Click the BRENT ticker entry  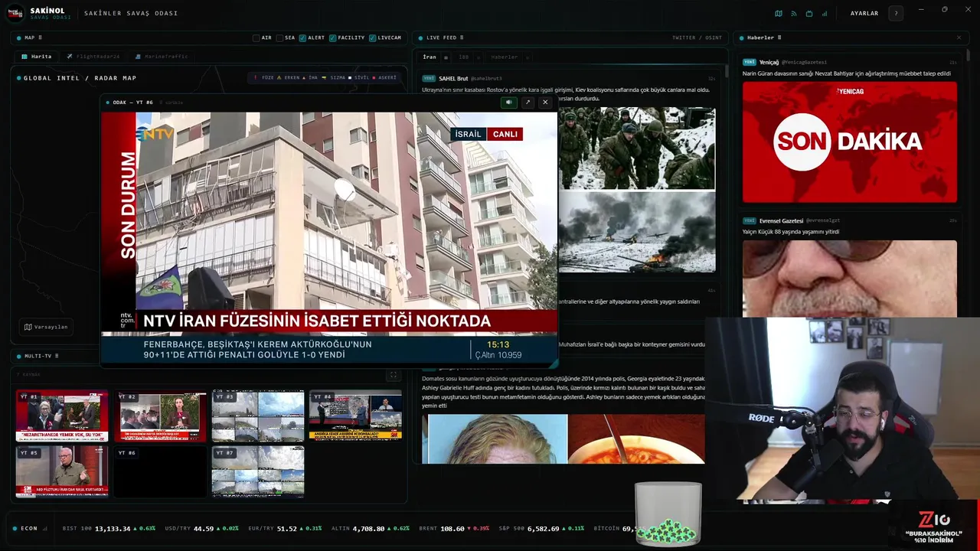(454, 529)
